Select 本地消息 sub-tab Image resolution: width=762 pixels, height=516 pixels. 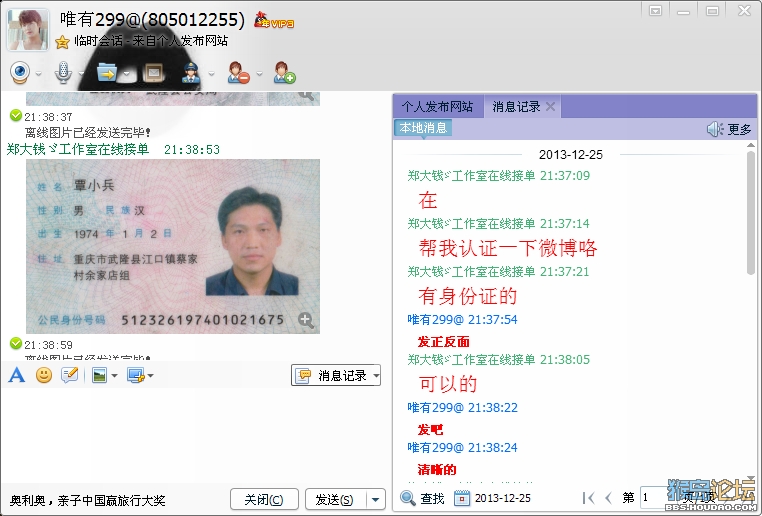(423, 128)
